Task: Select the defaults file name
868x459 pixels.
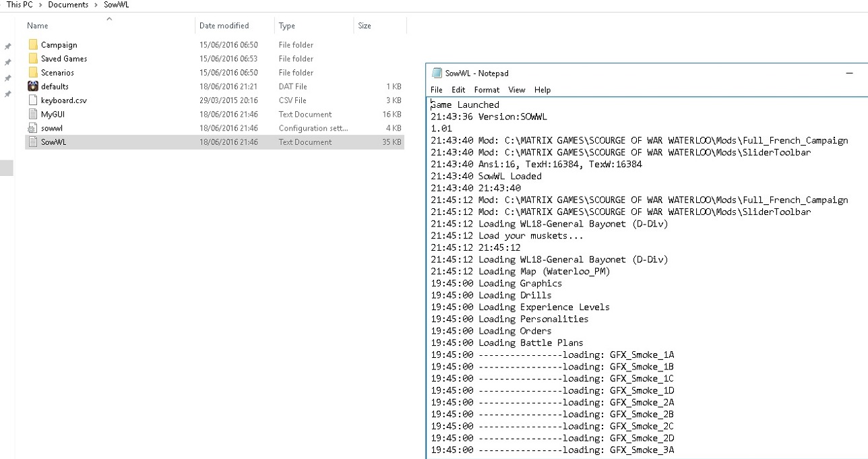Action: click(55, 86)
